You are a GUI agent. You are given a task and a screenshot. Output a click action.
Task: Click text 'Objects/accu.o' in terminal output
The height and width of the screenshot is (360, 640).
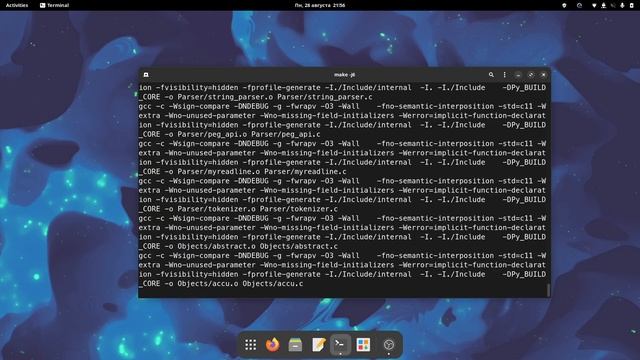coord(208,284)
